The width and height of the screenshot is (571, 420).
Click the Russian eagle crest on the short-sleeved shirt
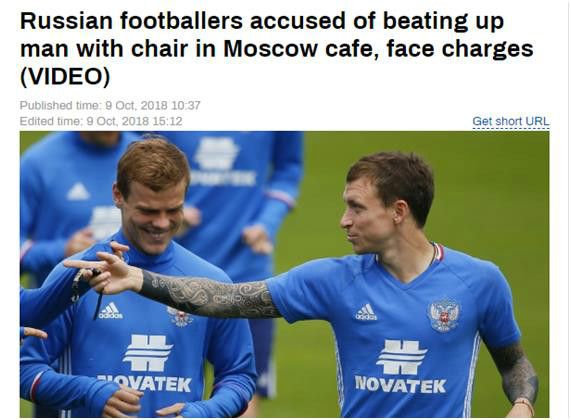coord(444,314)
